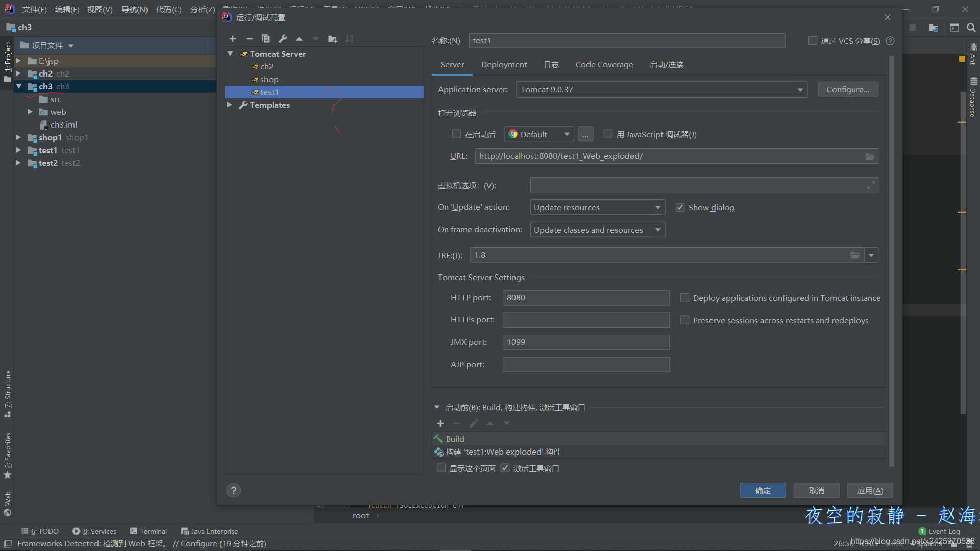The image size is (980, 551).
Task: Expand the VM options field
Action: point(871,185)
